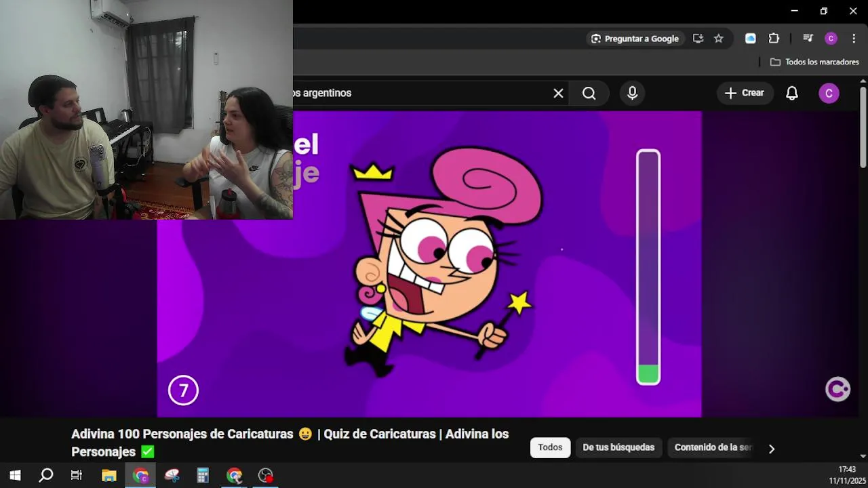
Task: Click the channel watermark logo on video
Action: [x=837, y=389]
